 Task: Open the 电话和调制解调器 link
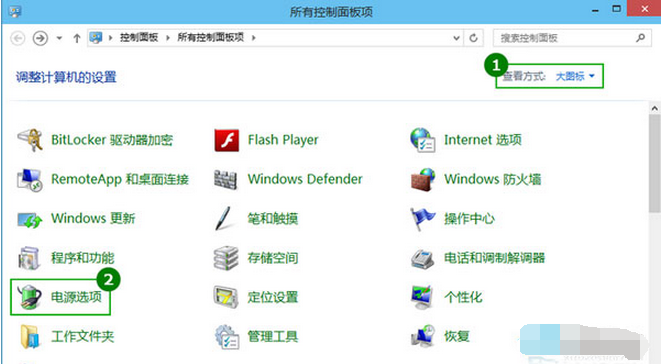click(494, 258)
